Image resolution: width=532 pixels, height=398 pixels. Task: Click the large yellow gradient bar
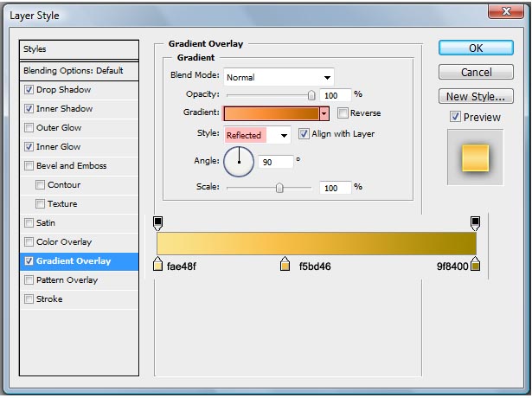(x=317, y=243)
